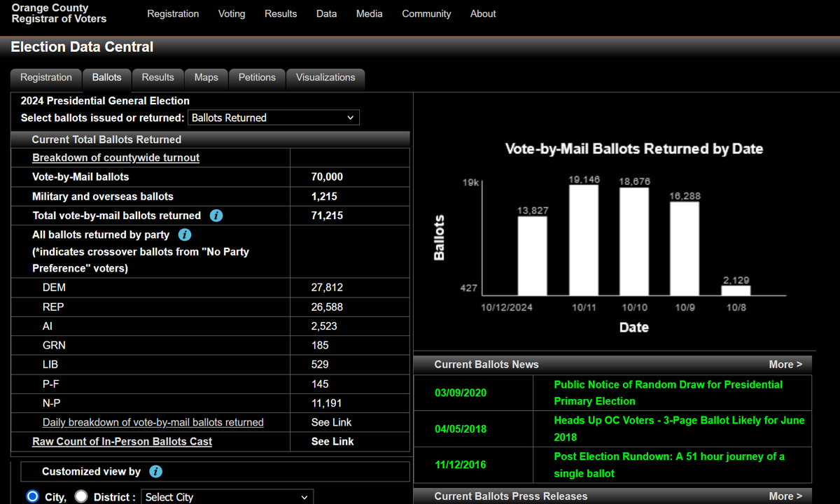This screenshot has width=840, height=504.
Task: Open the Media top menu
Action: tap(369, 14)
